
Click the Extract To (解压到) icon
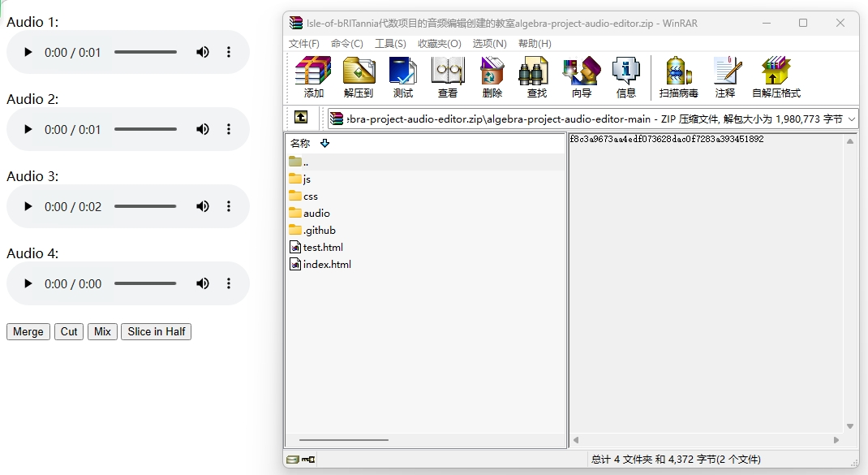[359, 77]
